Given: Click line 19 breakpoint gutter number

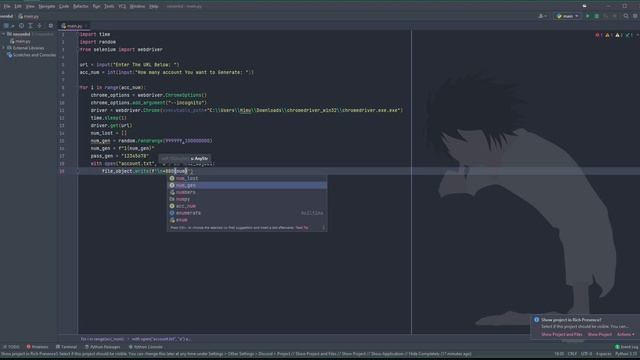Looking at the screenshot, I should (62, 171).
